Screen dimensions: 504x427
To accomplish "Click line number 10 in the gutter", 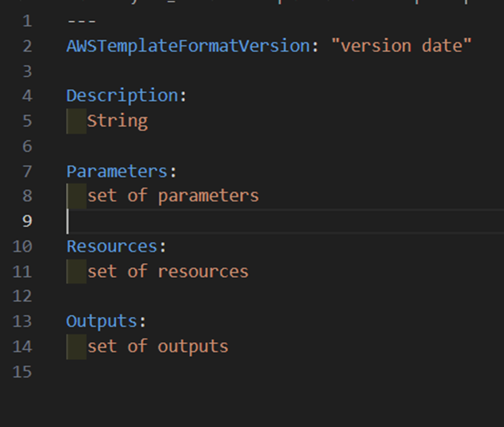I will (x=22, y=246).
